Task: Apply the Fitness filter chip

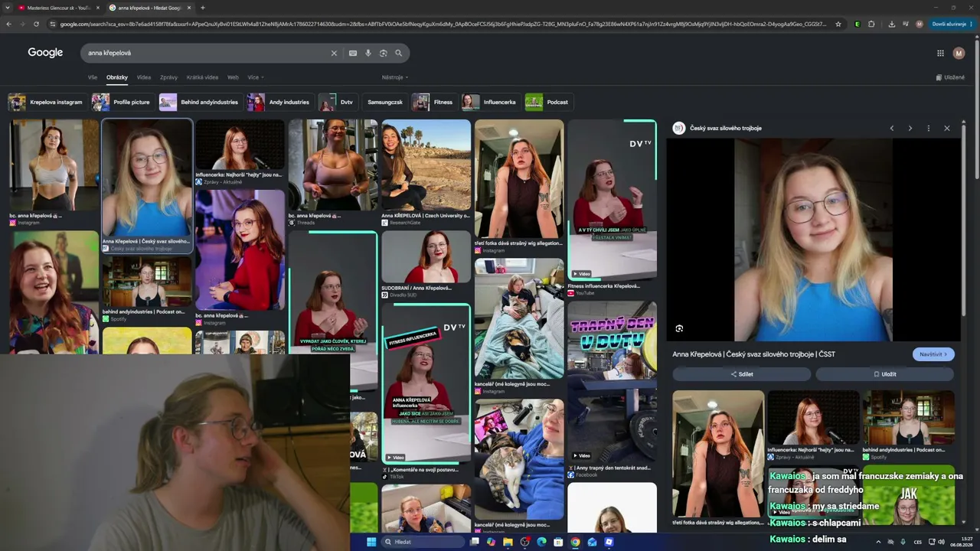Action: point(433,102)
